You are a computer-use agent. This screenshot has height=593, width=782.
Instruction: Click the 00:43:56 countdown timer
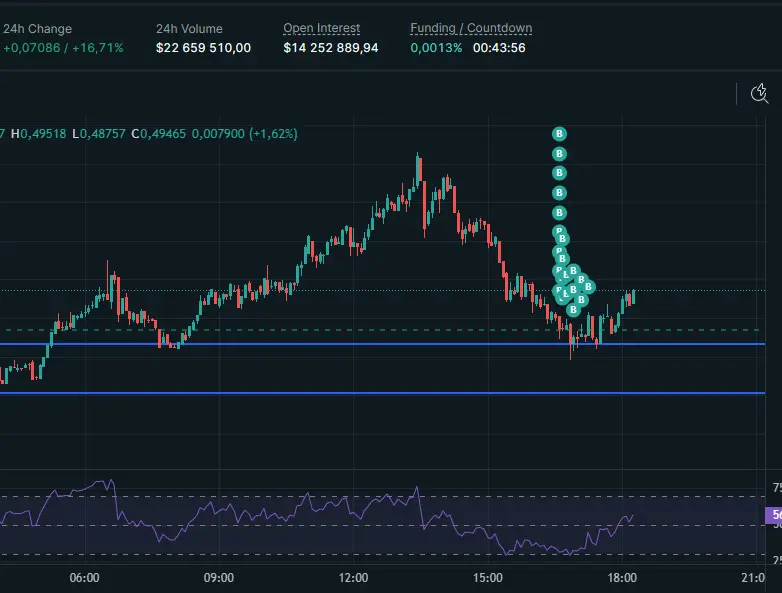[x=499, y=48]
